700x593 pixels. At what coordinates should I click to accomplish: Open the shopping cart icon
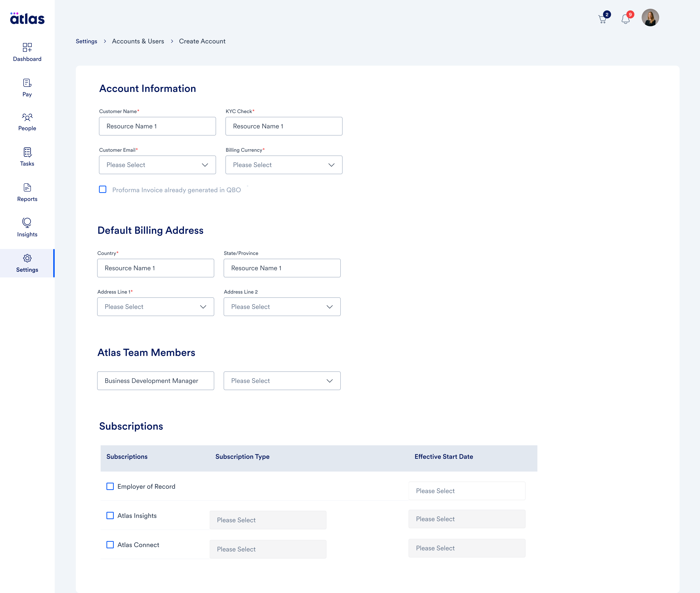coord(602,19)
